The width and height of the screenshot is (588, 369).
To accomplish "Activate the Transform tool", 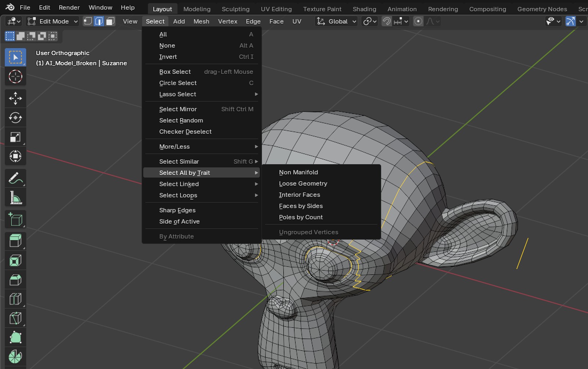I will (x=15, y=156).
